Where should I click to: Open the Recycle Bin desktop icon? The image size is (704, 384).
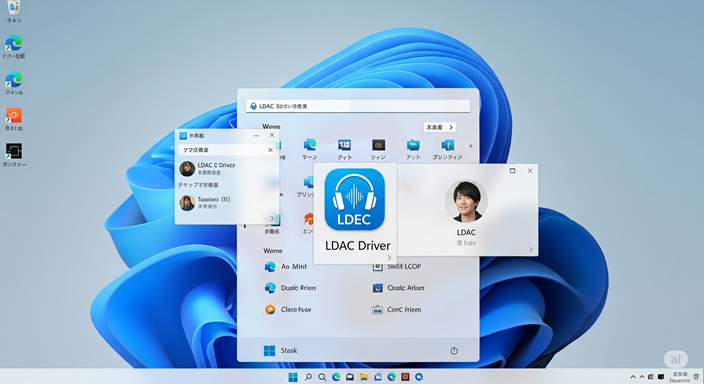tap(14, 8)
